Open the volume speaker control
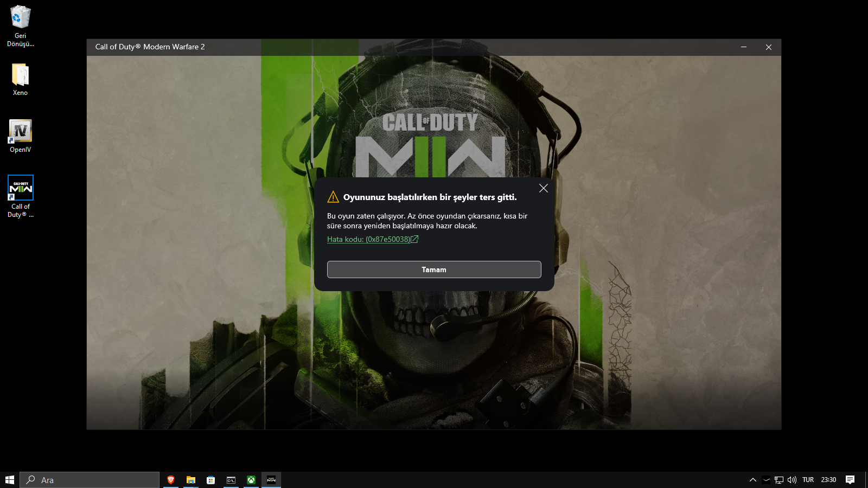Screen dimensions: 868x488 pyautogui.click(x=792, y=480)
